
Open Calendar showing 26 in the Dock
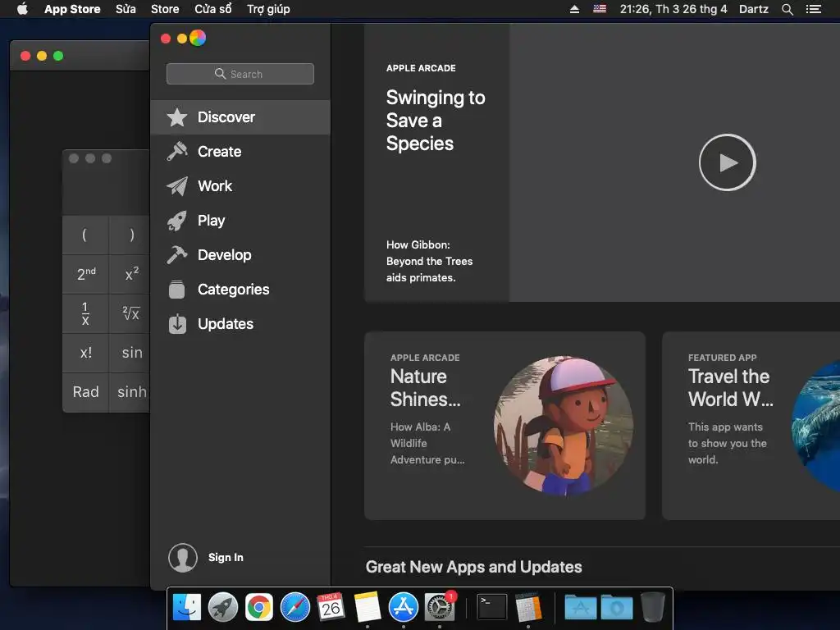(331, 607)
